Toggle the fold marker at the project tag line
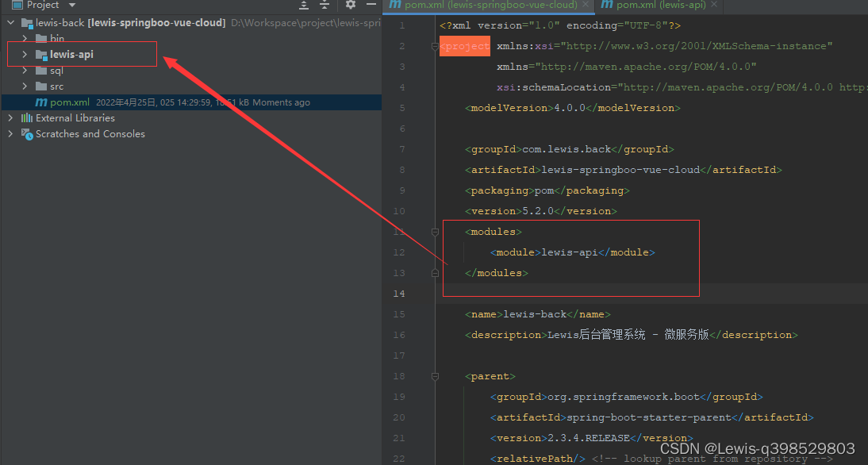The height and width of the screenshot is (465, 868). [435, 47]
